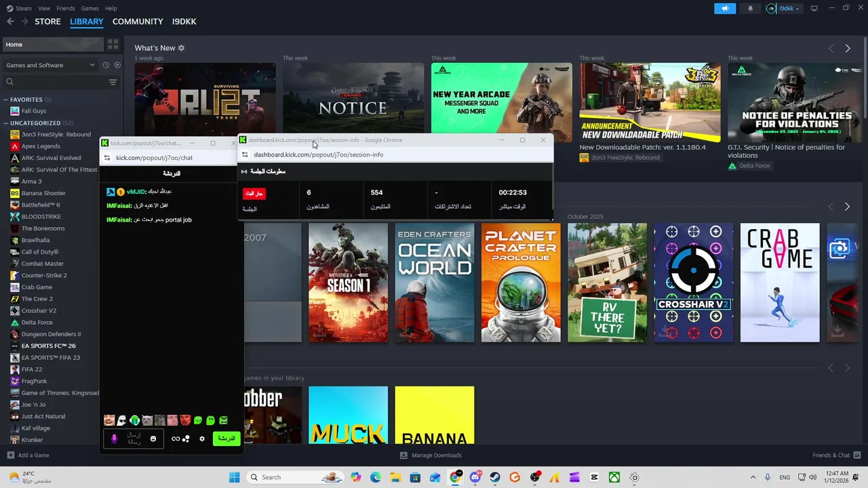Open collections grid view icon beside Home
This screenshot has width=868, height=488.
click(113, 44)
